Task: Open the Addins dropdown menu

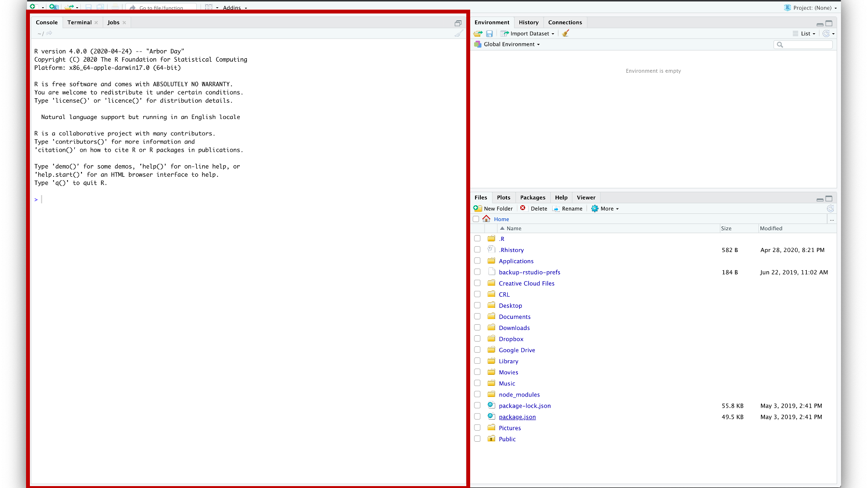Action: click(235, 8)
